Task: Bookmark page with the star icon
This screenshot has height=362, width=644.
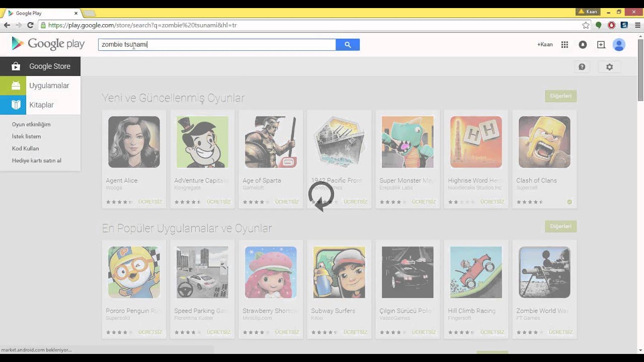Action: (x=586, y=25)
